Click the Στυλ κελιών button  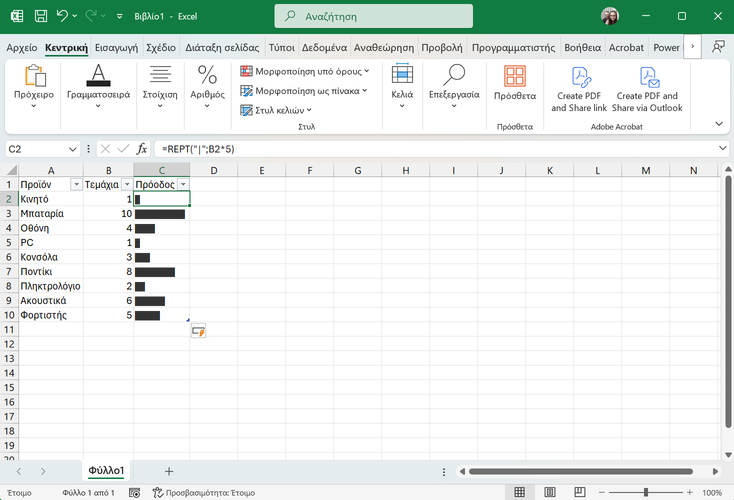click(277, 110)
